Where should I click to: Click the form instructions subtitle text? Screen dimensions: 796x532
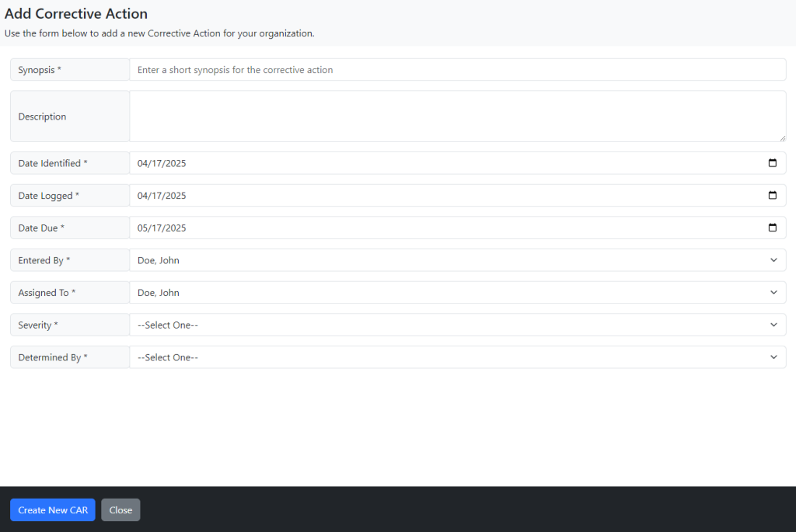click(159, 33)
